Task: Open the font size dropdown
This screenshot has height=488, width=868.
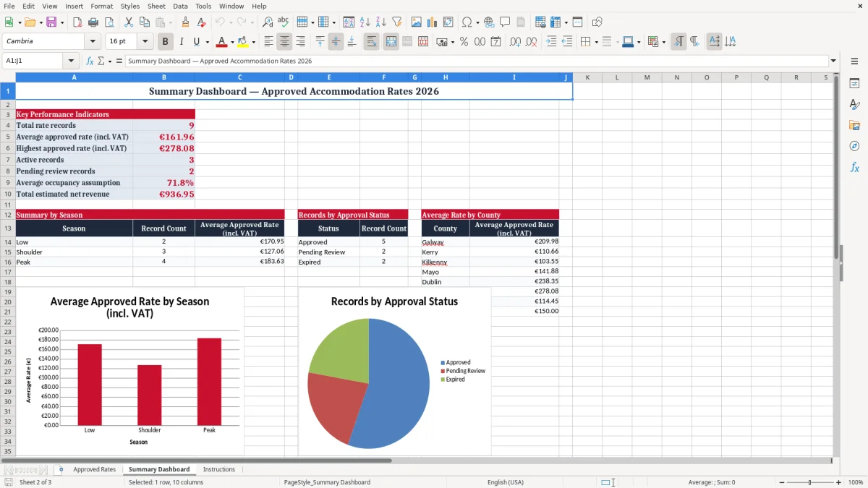Action: pyautogui.click(x=145, y=42)
